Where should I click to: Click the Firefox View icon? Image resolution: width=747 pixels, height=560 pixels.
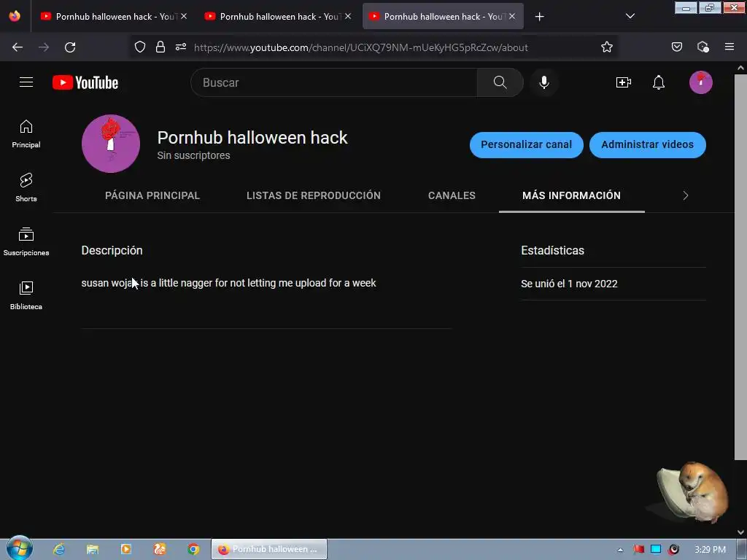(15, 16)
